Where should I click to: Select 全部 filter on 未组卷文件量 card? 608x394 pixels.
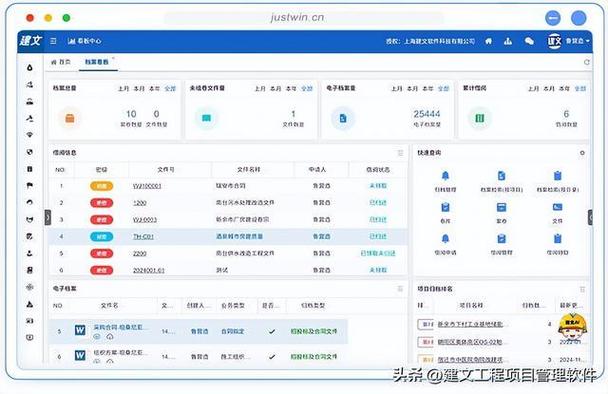click(307, 88)
